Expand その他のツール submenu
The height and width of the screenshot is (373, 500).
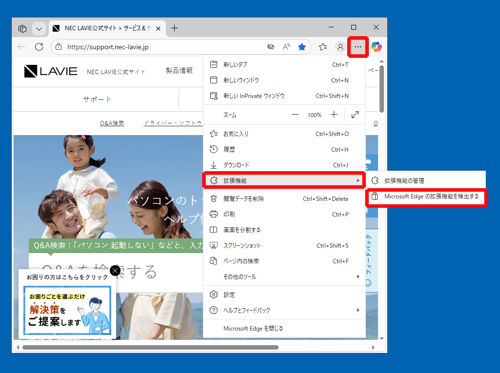click(x=284, y=277)
